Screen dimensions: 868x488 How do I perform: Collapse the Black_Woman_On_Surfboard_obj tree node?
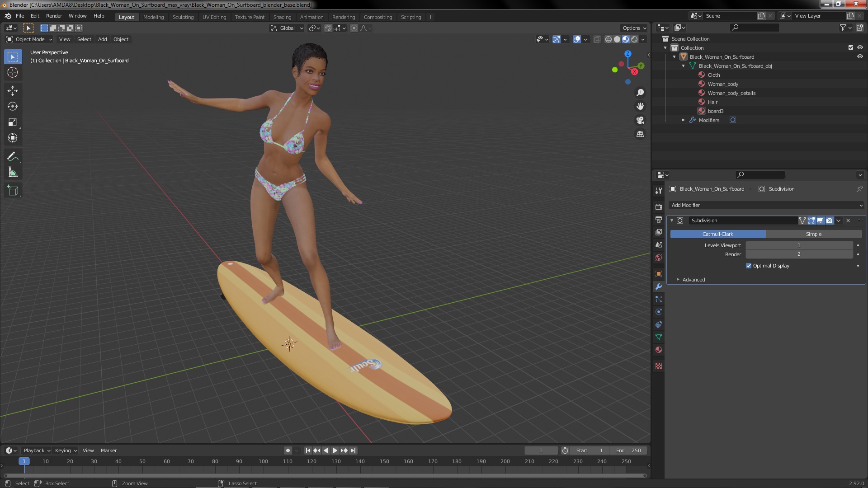(683, 66)
